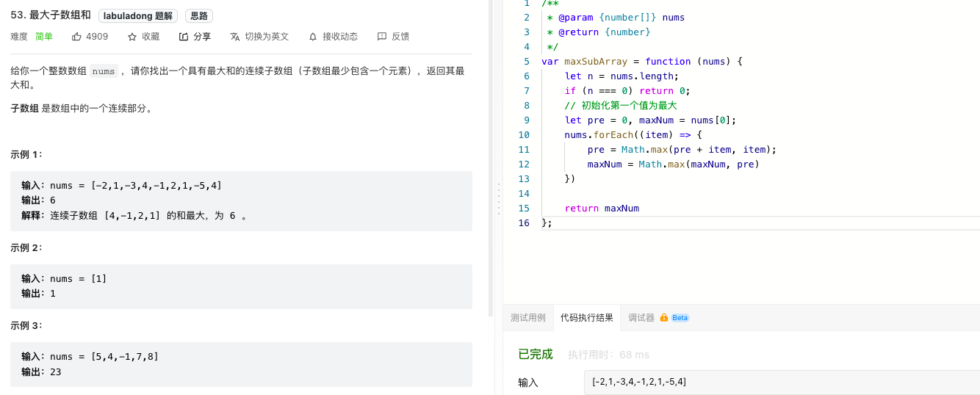Click the @return {number} comment line
Viewport: 980px width, 395px height.
(599, 32)
